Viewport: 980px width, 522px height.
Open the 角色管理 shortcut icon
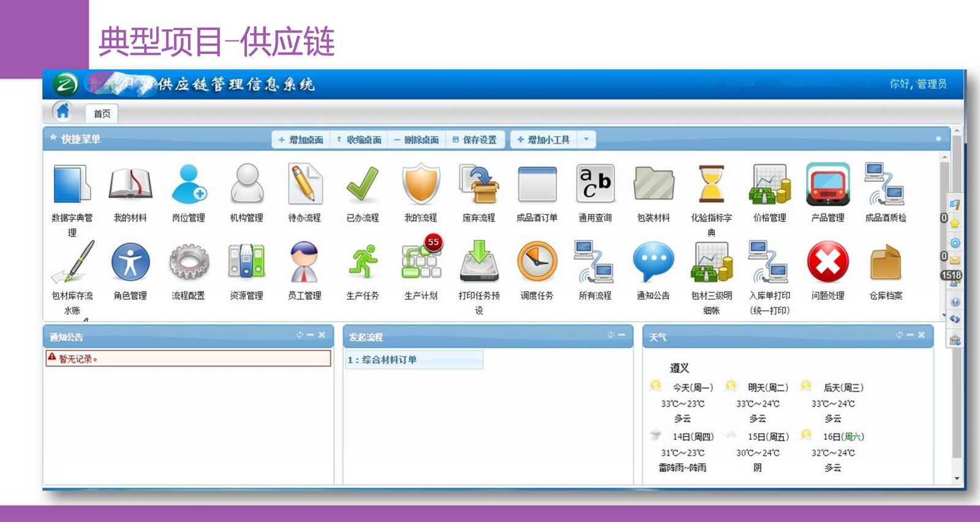click(x=130, y=262)
